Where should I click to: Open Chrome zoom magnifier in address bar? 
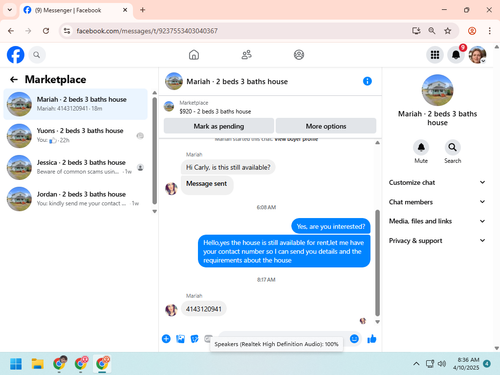[x=432, y=31]
